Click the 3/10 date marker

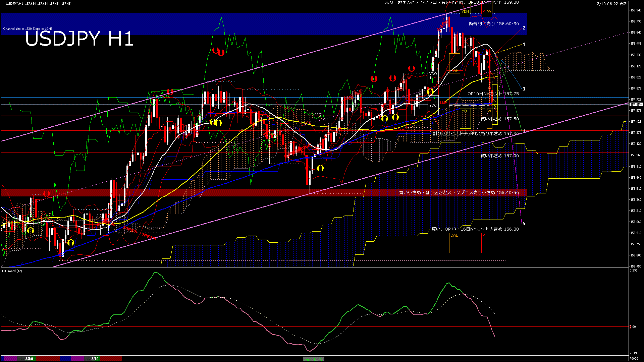95,359
